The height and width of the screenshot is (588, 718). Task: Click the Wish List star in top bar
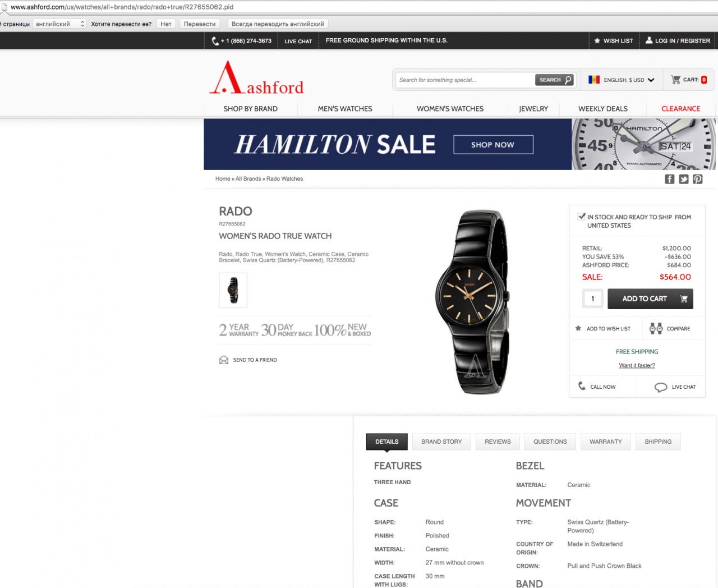(x=597, y=41)
